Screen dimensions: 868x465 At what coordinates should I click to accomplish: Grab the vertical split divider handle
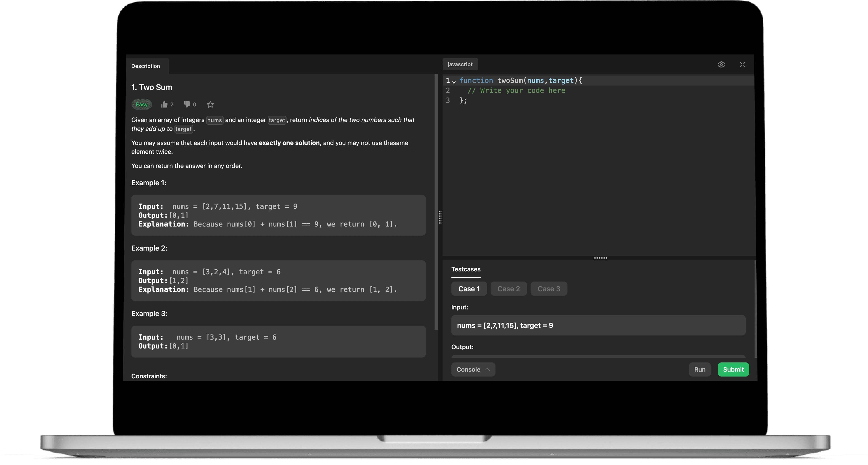[x=440, y=218]
